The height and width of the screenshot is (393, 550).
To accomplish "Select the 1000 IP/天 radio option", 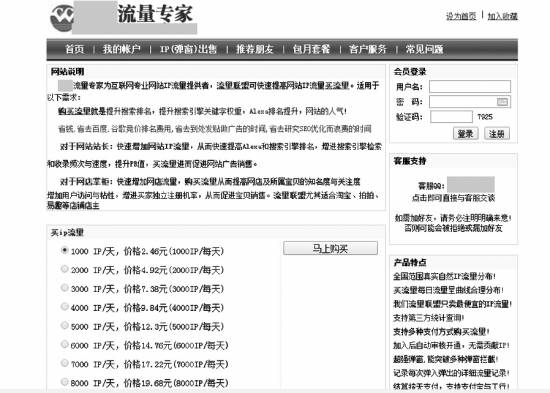I will pos(65,250).
